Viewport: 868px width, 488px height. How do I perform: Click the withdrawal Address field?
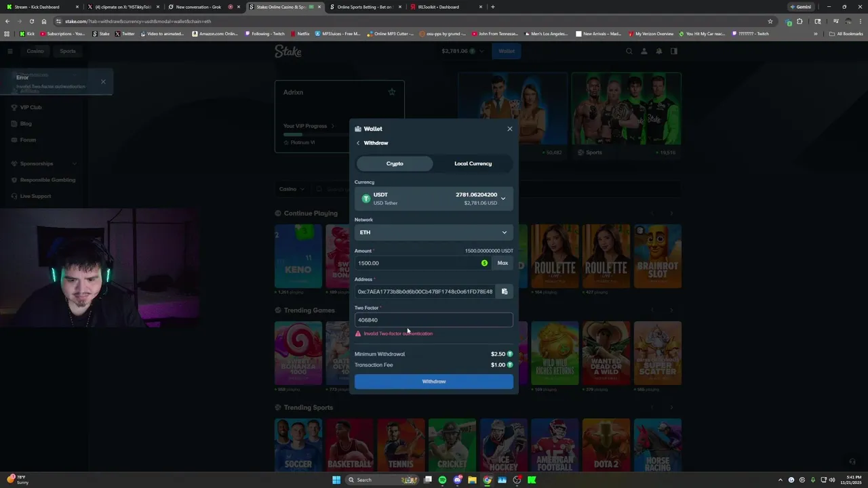click(425, 291)
